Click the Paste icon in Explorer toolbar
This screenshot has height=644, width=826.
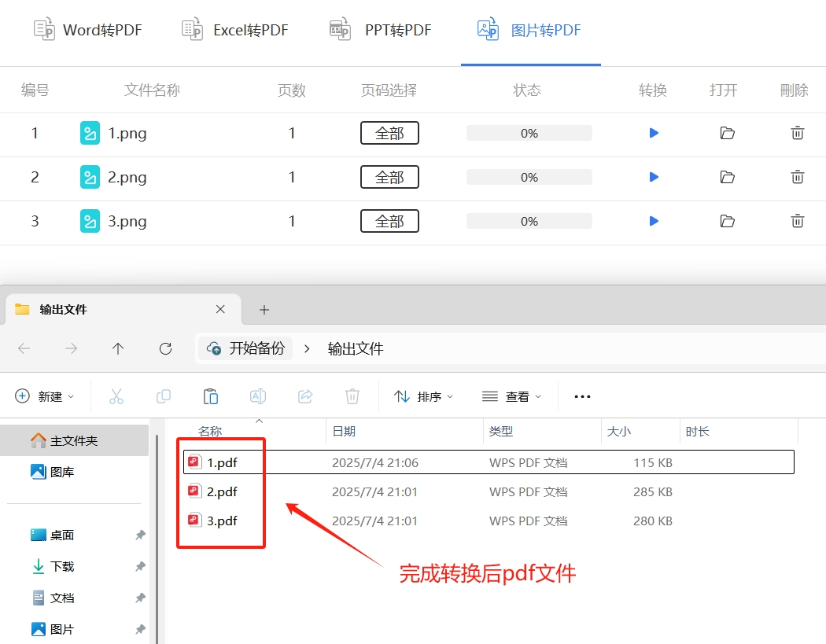click(x=211, y=396)
